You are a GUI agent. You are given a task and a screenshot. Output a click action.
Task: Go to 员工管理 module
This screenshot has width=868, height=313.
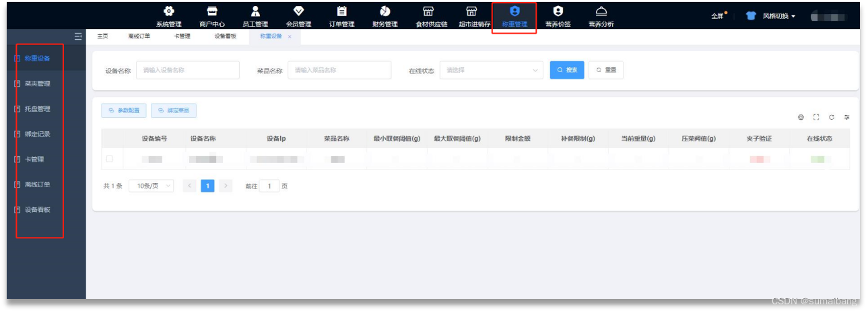tap(255, 17)
